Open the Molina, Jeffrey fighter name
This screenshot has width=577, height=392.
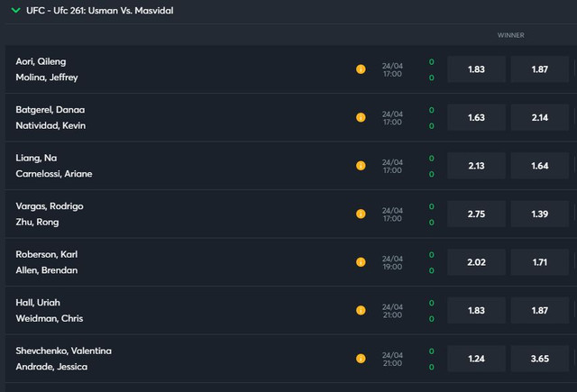[47, 77]
